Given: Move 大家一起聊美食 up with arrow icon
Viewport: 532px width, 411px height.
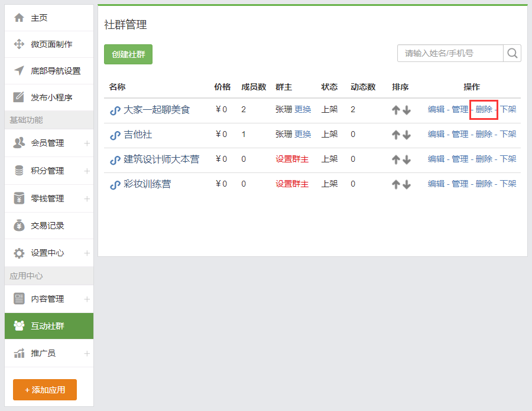Looking at the screenshot, I should coord(395,110).
